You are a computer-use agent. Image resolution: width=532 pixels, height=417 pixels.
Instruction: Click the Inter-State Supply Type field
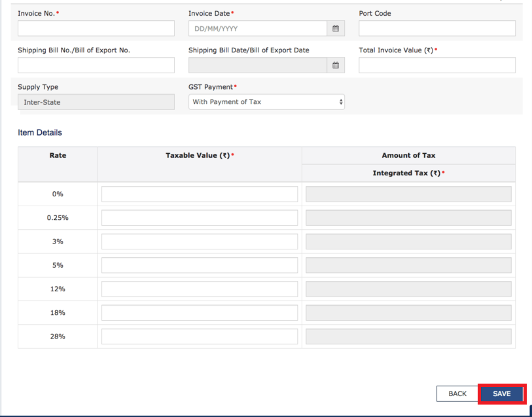(96, 101)
